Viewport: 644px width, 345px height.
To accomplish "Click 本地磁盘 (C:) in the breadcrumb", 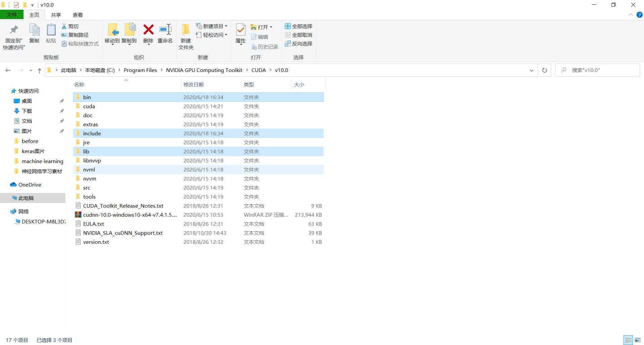I will pyautogui.click(x=100, y=70).
